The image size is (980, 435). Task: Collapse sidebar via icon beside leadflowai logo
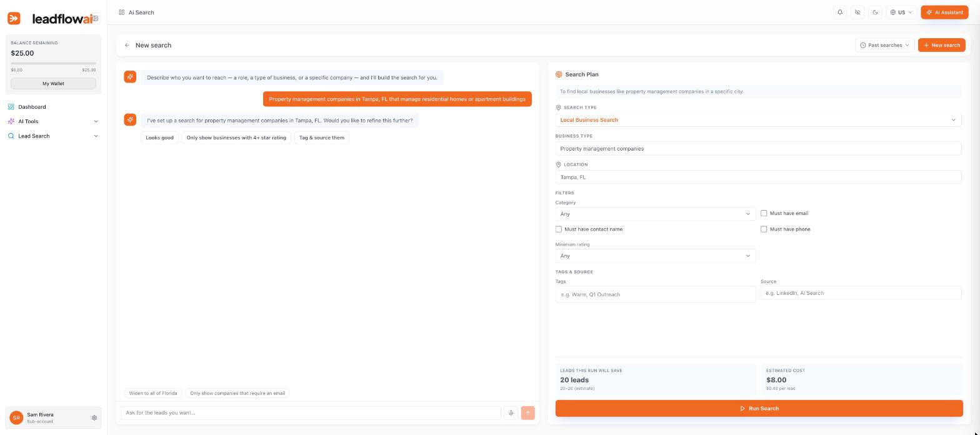[96, 19]
